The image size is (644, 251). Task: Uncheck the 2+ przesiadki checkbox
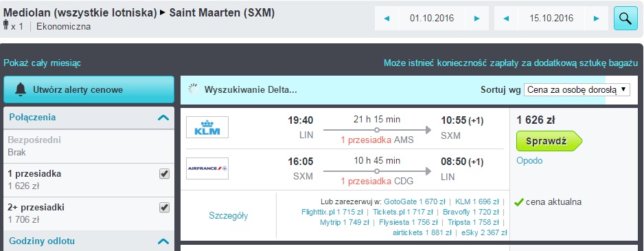[164, 208]
